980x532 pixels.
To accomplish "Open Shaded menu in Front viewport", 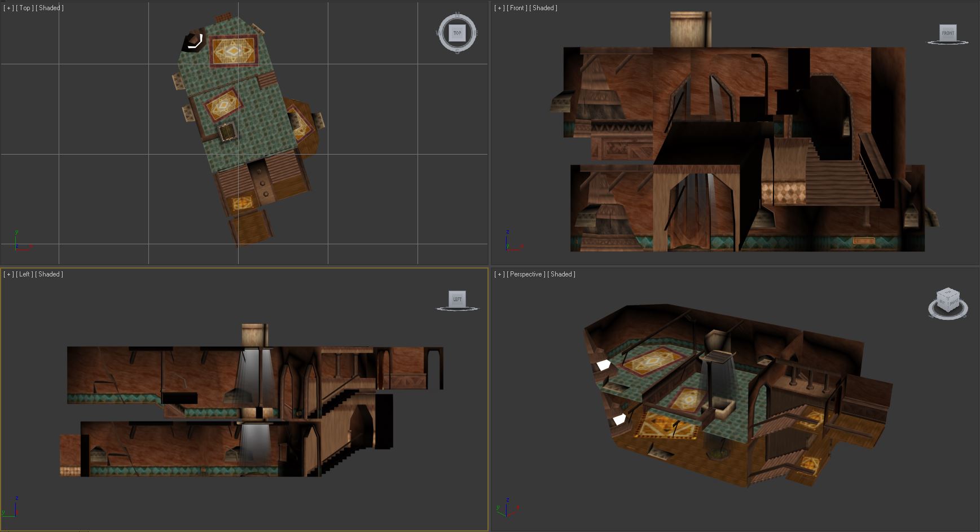I will tap(543, 8).
